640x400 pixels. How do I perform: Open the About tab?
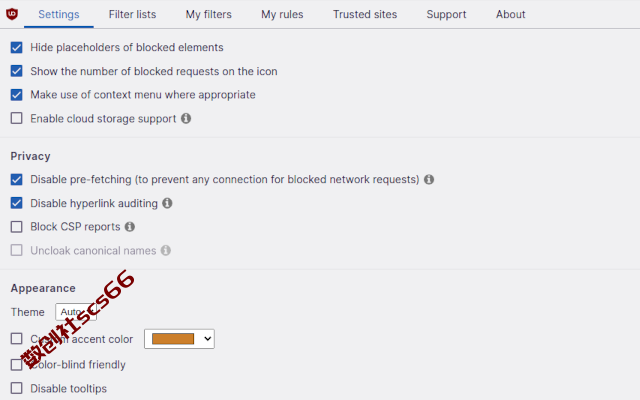pyautogui.click(x=511, y=14)
